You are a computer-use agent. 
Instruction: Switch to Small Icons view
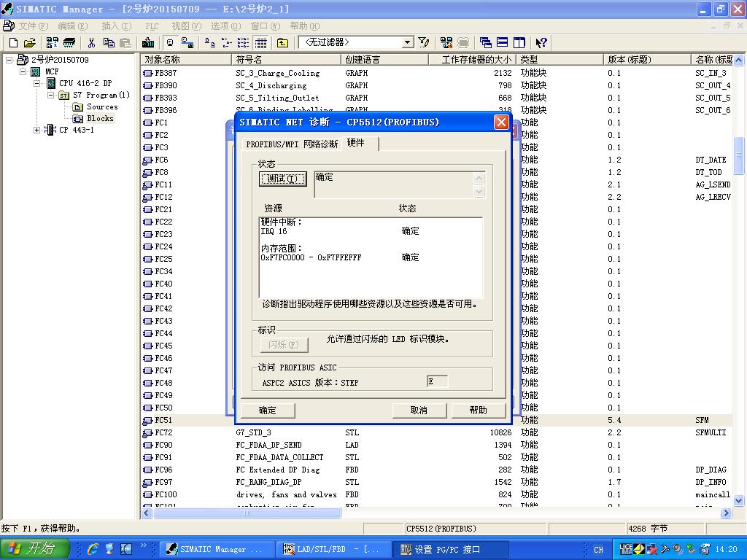coord(226,43)
